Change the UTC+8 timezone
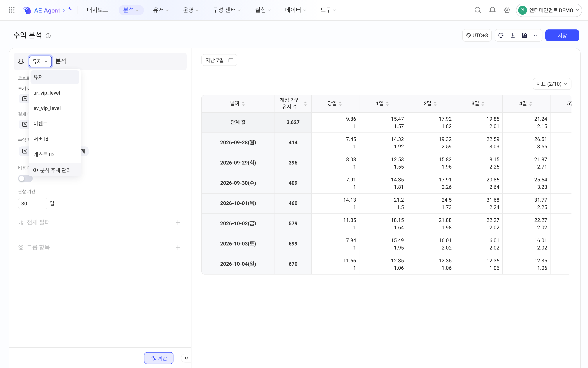This screenshot has height=368, width=588. coord(477,36)
